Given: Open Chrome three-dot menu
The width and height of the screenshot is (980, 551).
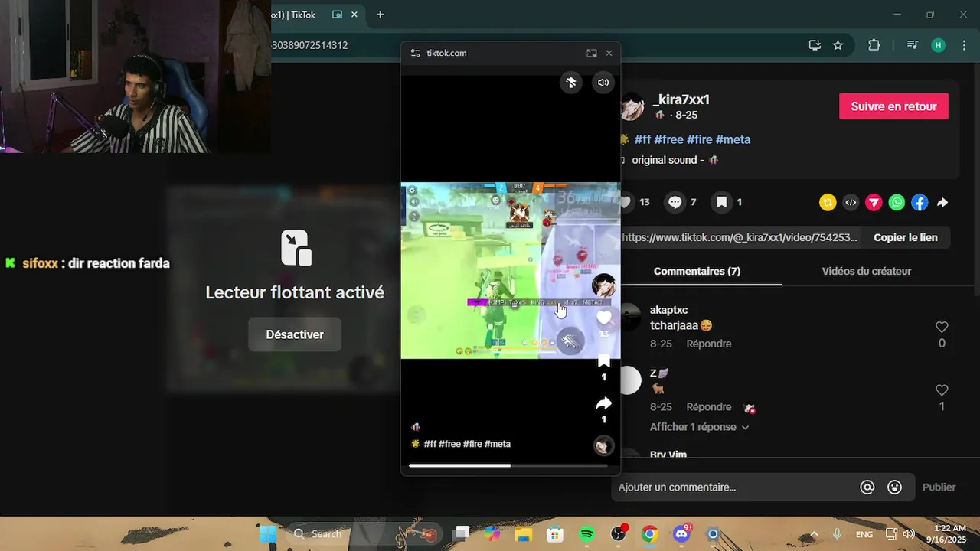Looking at the screenshot, I should coord(963,45).
